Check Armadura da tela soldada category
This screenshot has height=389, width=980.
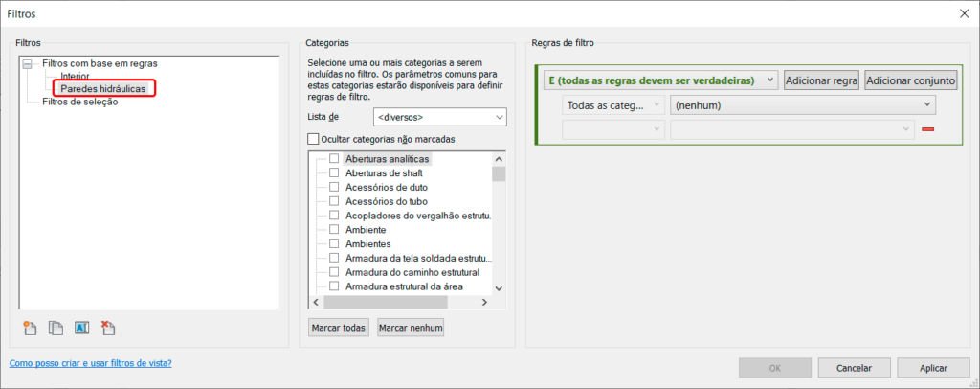[x=334, y=258]
